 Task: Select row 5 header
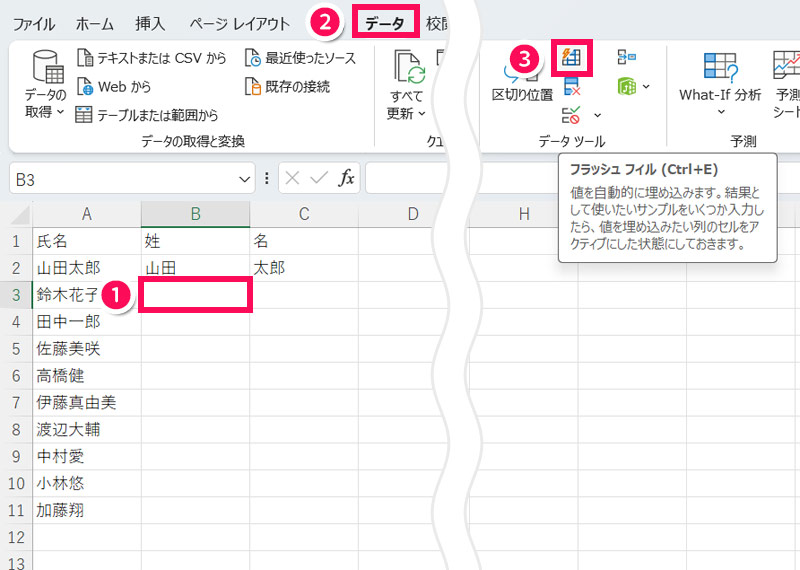[x=16, y=349]
